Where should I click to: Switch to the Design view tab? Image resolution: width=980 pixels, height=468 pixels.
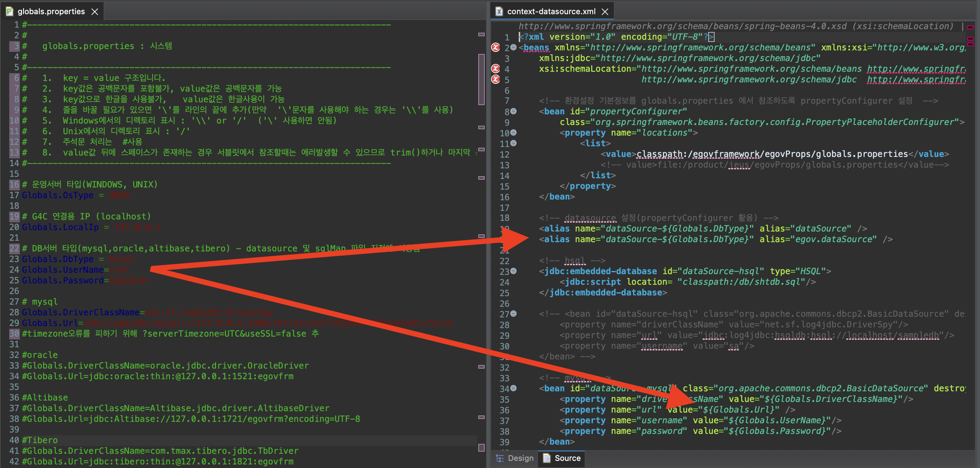[x=520, y=458]
